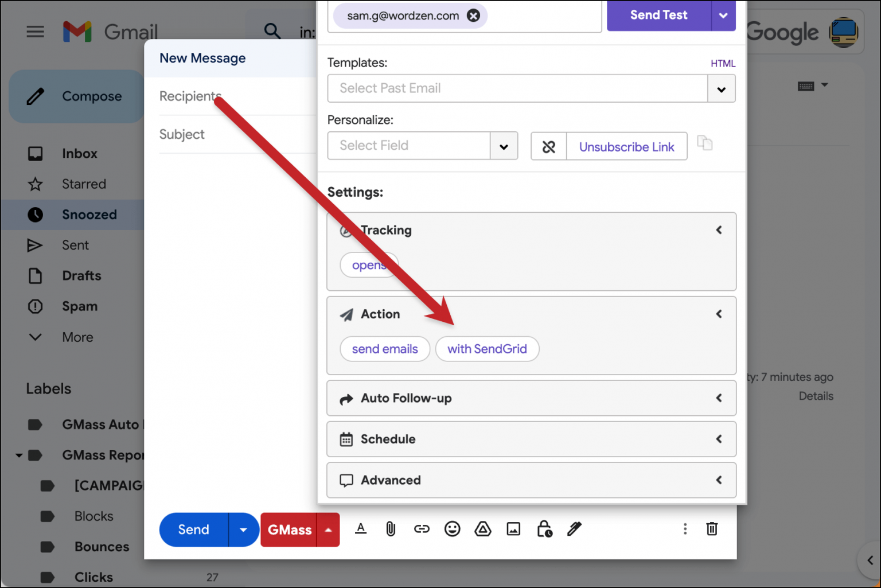Insert an emoji using the smiley icon
This screenshot has width=881, height=588.
(x=452, y=529)
